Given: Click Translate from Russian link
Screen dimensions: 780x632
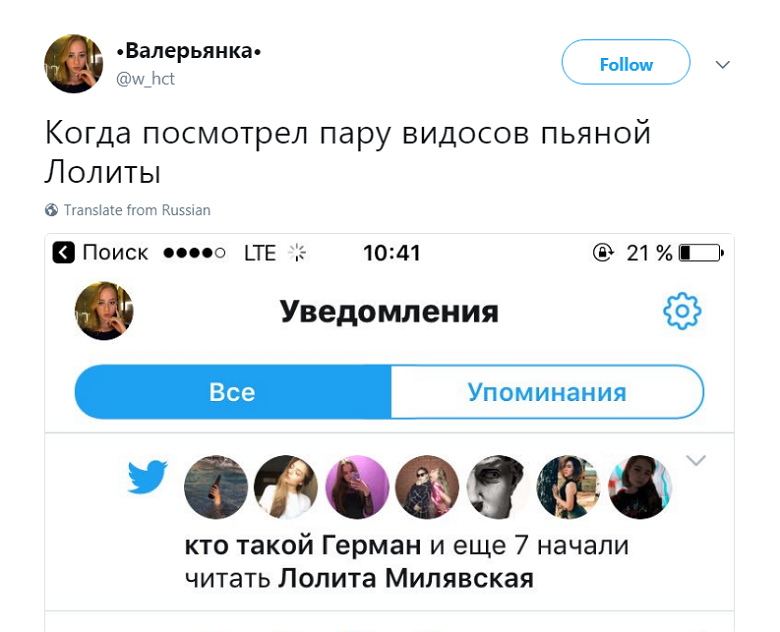Looking at the screenshot, I should pyautogui.click(x=137, y=210).
